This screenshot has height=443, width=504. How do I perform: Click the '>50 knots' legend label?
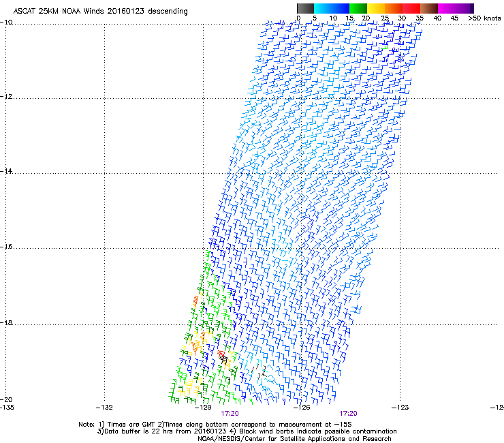(485, 18)
